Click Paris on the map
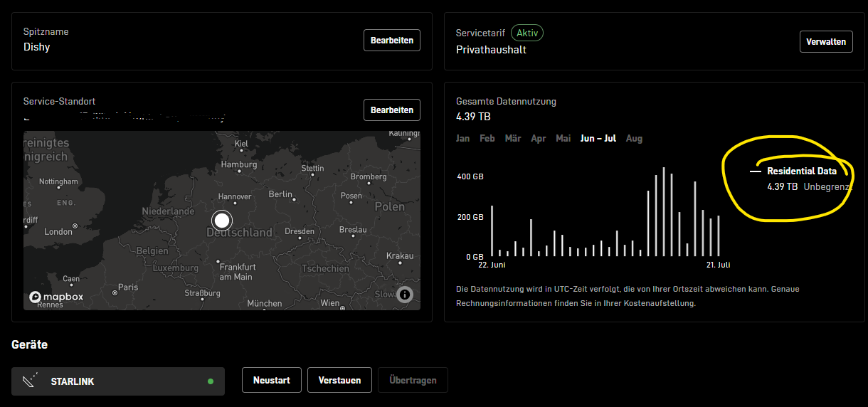Screen dimensions: 868x407 tap(128, 287)
